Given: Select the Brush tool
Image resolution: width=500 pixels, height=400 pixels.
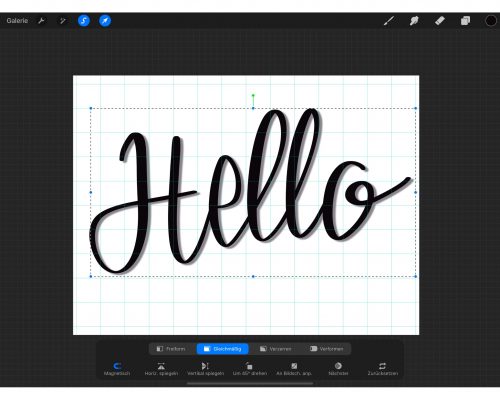Looking at the screenshot, I should [389, 21].
